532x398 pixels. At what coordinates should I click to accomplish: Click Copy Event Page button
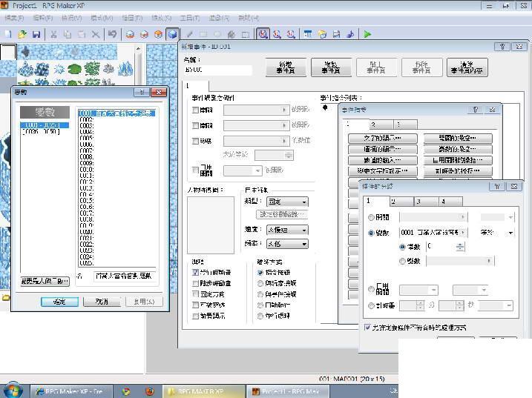(x=331, y=67)
